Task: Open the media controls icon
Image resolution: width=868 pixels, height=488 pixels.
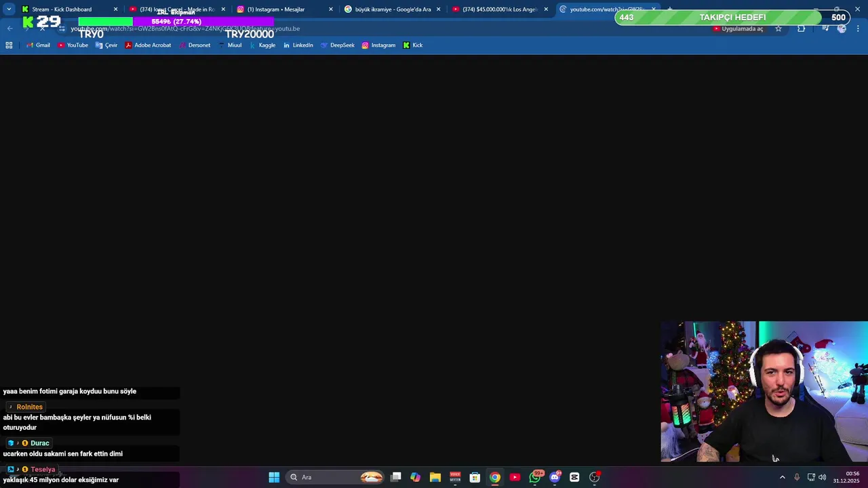Action: pos(825,28)
